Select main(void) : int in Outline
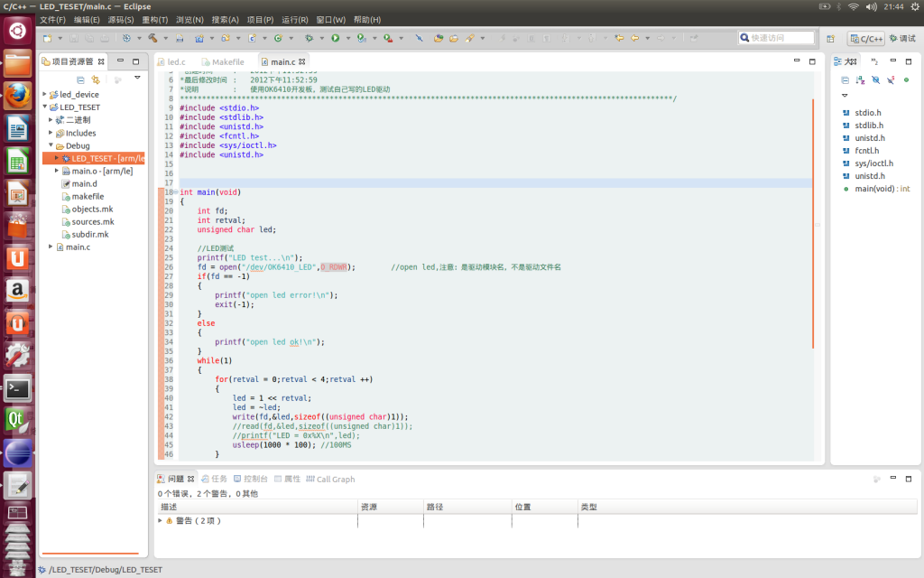The image size is (924, 578). [x=882, y=189]
